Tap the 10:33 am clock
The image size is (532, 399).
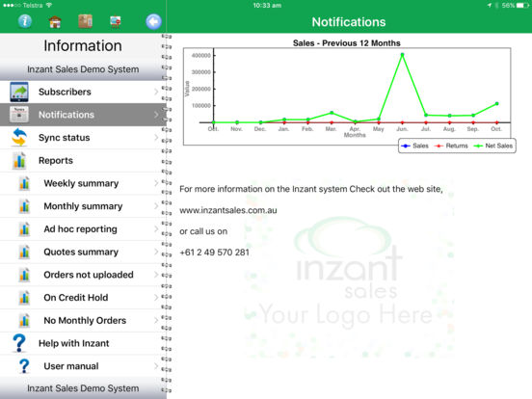pyautogui.click(x=267, y=5)
